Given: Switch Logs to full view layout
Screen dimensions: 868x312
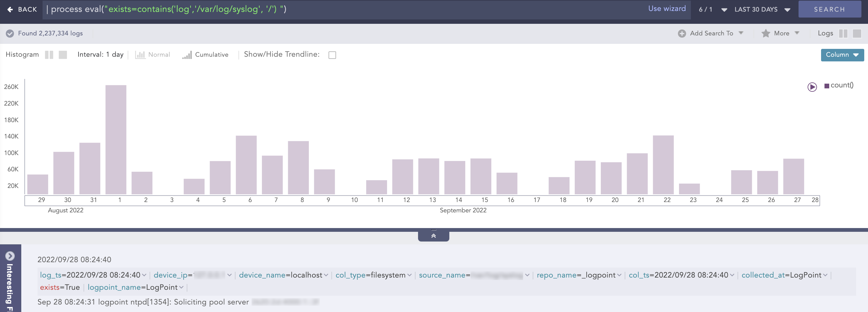Looking at the screenshot, I should 856,34.
